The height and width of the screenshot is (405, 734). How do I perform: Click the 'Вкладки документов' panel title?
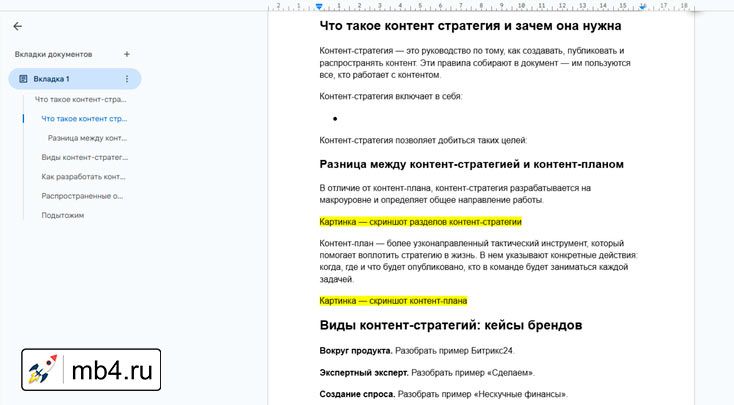point(53,54)
